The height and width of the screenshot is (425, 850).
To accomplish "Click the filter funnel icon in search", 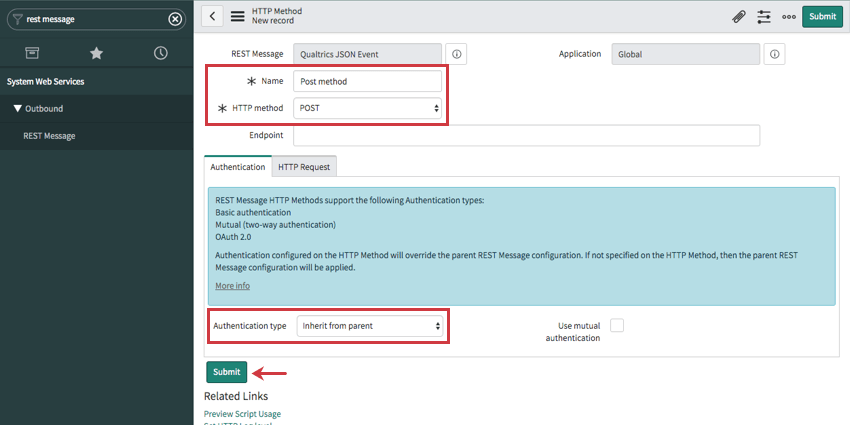I will (18, 20).
